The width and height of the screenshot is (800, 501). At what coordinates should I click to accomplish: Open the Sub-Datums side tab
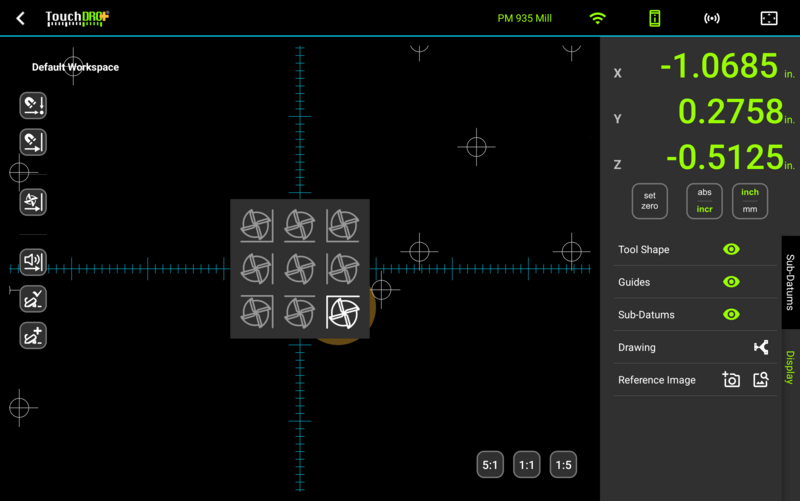coord(790,282)
